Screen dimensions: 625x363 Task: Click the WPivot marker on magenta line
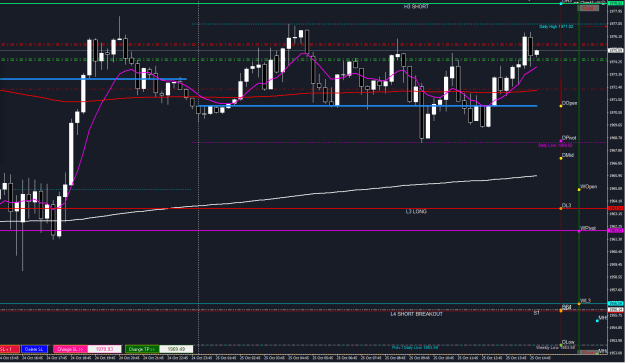pos(579,231)
